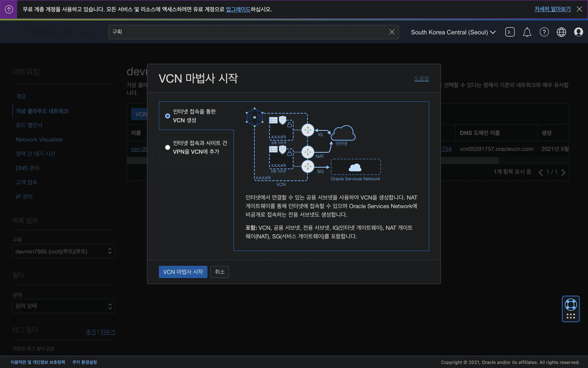Expand the South Korea Central region dropdown

click(x=453, y=32)
